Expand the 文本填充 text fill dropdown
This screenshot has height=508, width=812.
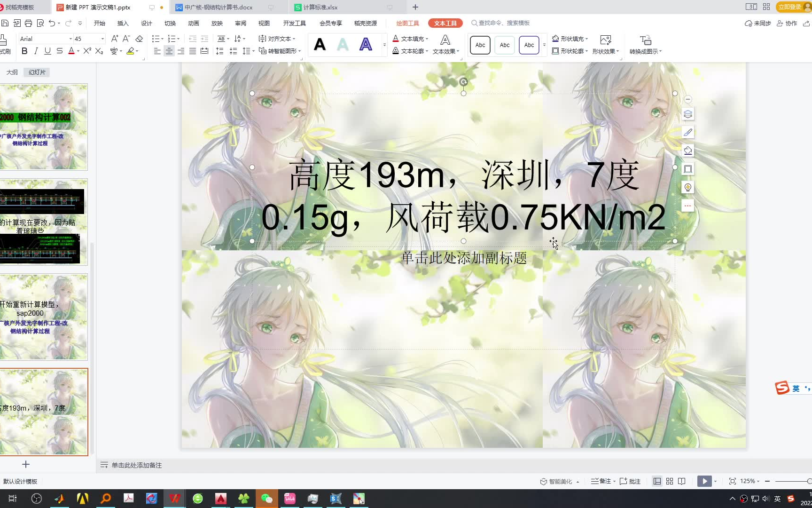(427, 39)
